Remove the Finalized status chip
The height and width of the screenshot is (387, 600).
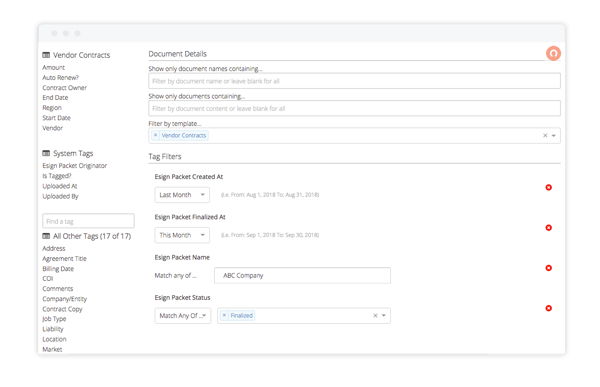pos(224,315)
